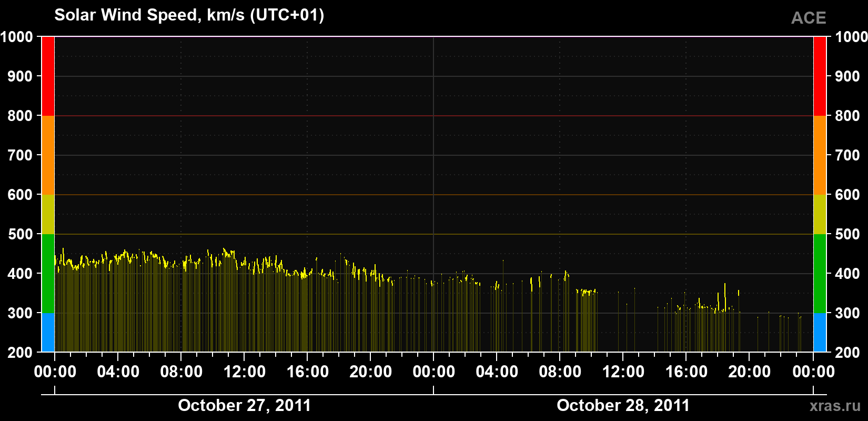Click the first 12:00 time axis label
This screenshot has height=421, width=868.
245,372
